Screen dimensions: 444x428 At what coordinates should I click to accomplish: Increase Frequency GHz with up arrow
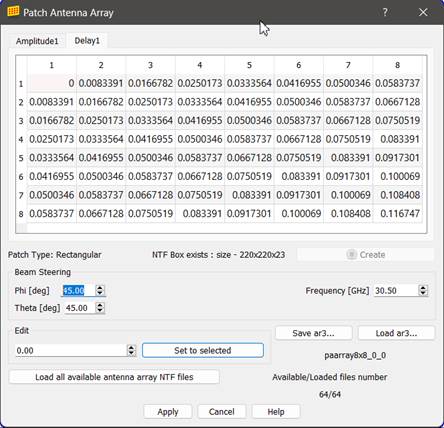[x=423, y=288]
